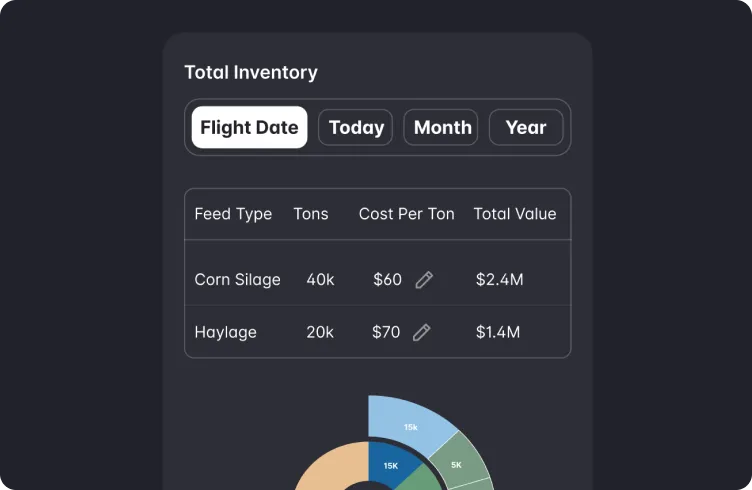Screen dimensions: 752x490
Task: Select the Flight Date tab
Action: (249, 127)
